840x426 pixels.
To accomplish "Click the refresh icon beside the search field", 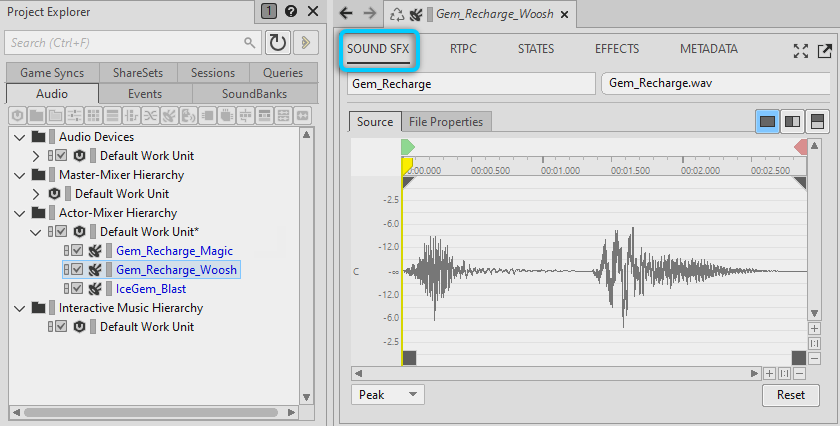I will coord(277,43).
